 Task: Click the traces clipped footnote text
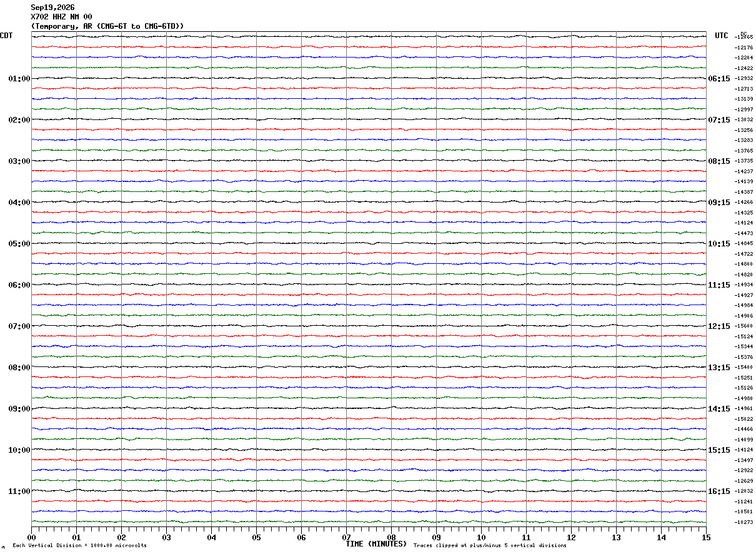click(490, 546)
